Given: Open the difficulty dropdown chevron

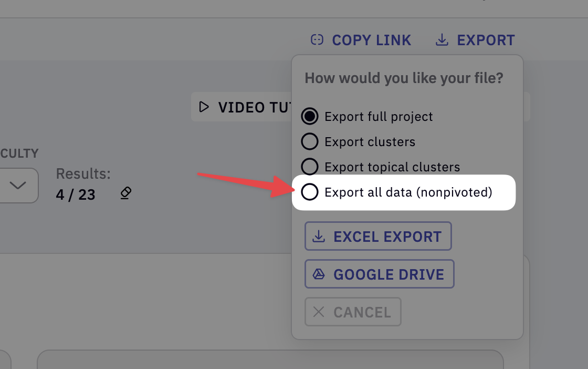Looking at the screenshot, I should (18, 185).
